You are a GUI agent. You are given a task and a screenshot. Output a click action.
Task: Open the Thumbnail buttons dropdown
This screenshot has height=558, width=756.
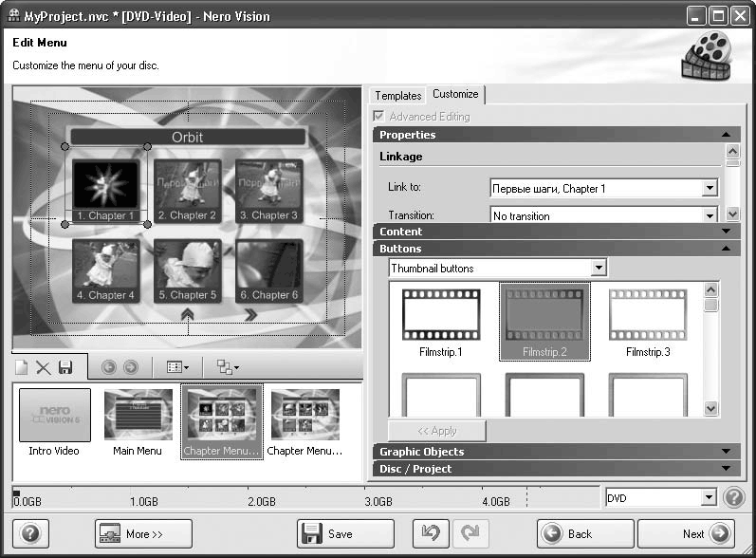coord(598,269)
